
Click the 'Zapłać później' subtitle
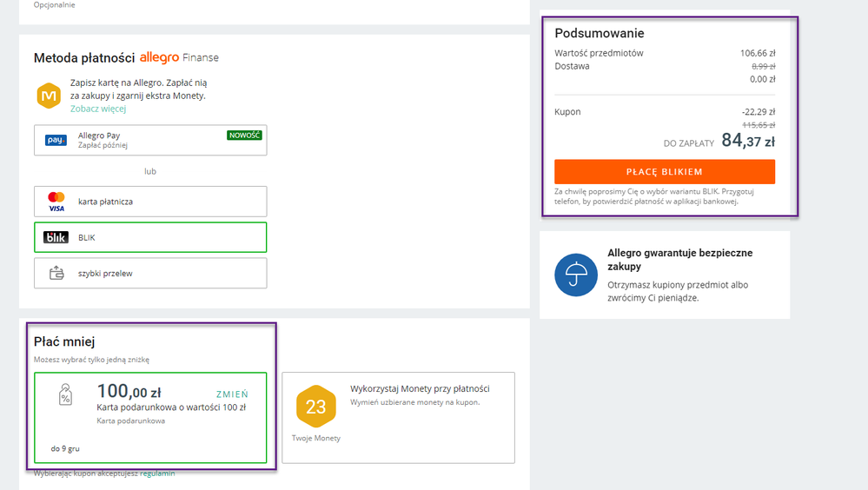point(103,145)
